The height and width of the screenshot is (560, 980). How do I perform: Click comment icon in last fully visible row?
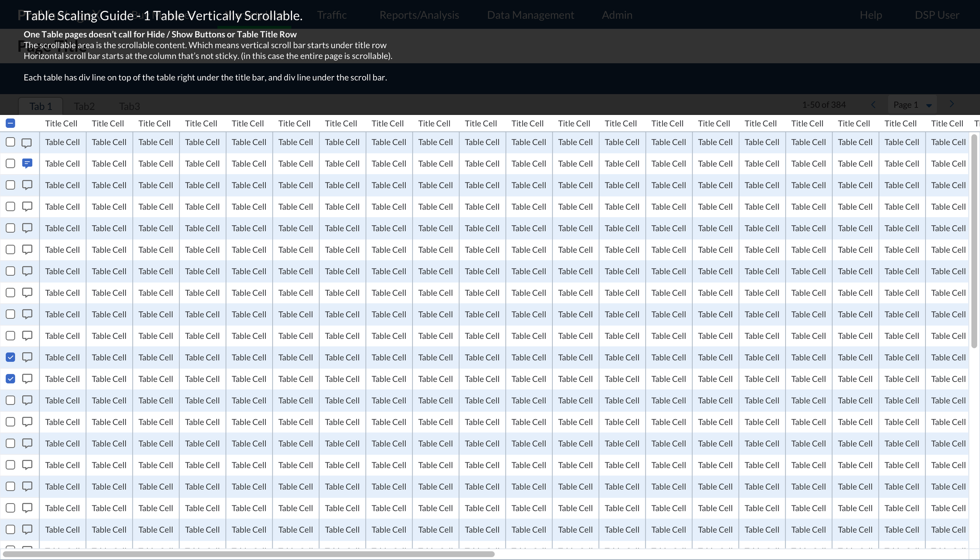point(27,529)
